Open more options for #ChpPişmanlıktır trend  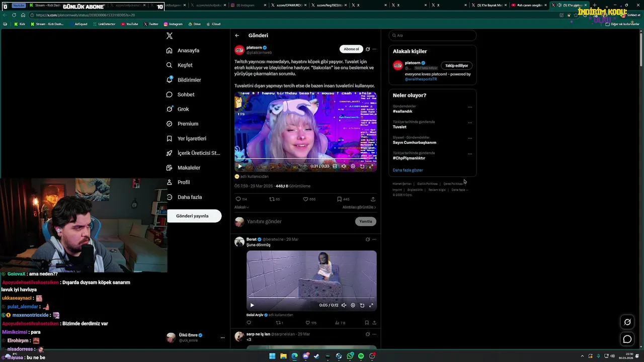470,154
